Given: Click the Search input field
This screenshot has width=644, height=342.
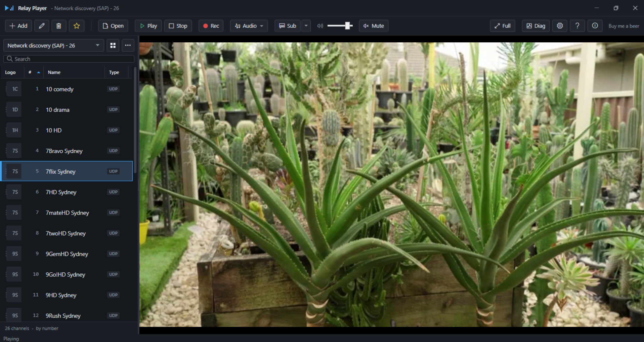Looking at the screenshot, I should point(69,59).
